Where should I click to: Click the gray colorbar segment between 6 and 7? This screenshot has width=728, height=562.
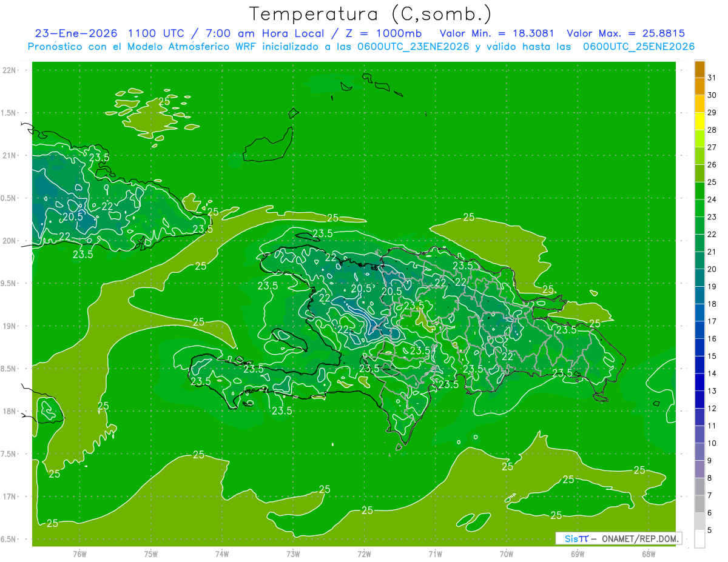[699, 504]
